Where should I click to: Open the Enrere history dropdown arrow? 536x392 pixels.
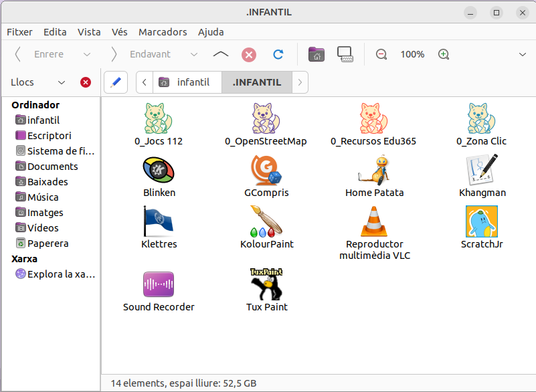87,54
